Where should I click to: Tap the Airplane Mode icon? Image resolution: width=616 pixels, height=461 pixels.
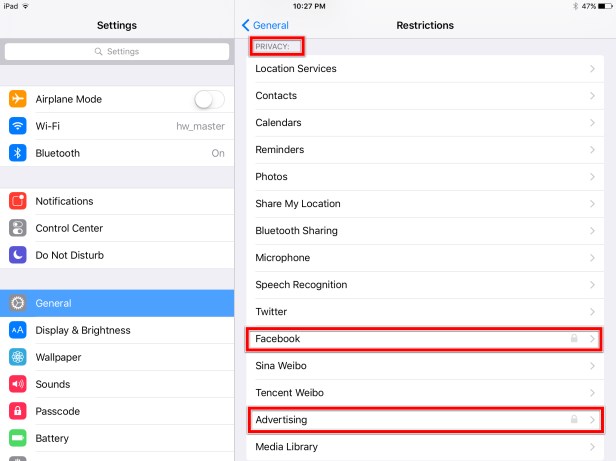(18, 99)
